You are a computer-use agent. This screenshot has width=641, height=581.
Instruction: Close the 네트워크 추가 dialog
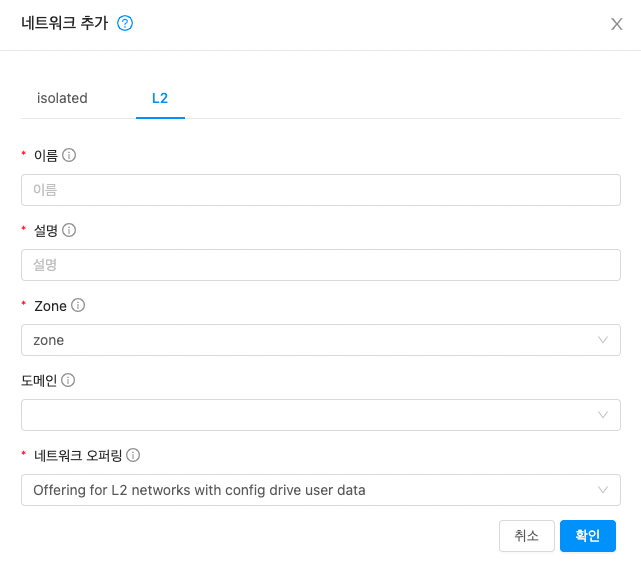(x=617, y=24)
